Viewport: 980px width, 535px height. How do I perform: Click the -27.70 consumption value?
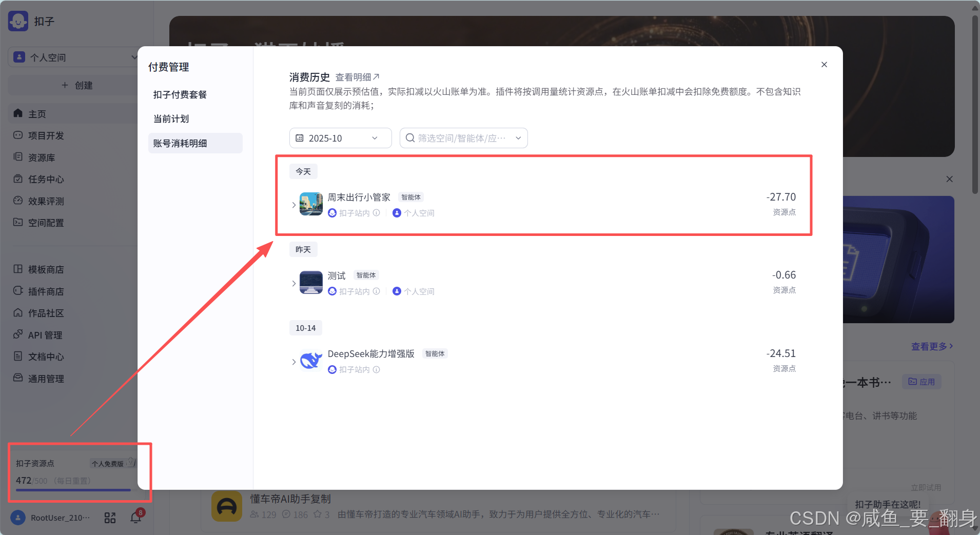pyautogui.click(x=781, y=197)
